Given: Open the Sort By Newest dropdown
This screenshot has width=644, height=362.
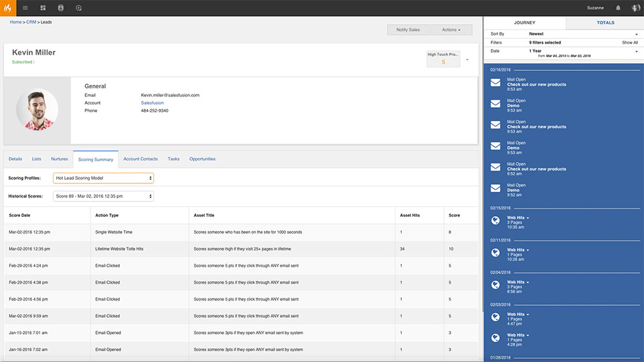Looking at the screenshot, I should click(582, 33).
